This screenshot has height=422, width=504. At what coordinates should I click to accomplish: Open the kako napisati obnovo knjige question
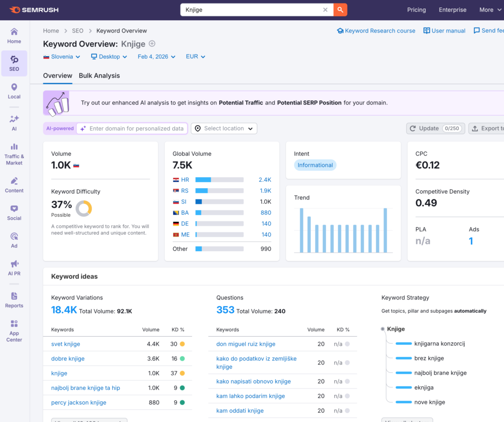(x=253, y=381)
